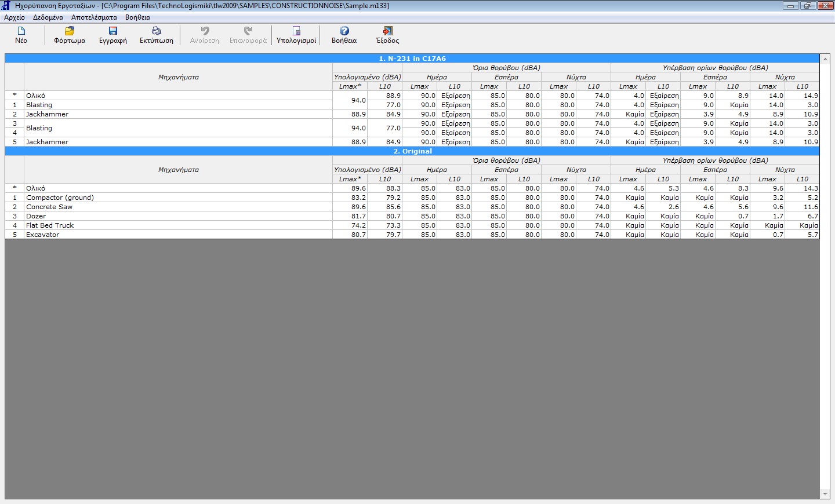Open the Βοήθεια menu in the menu bar

coord(137,17)
